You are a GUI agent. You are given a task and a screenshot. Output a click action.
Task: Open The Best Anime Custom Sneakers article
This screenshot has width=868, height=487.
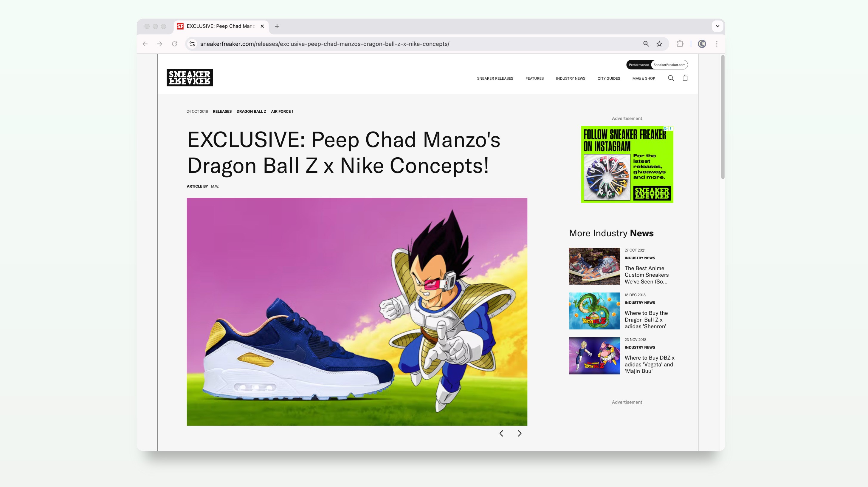[646, 275]
